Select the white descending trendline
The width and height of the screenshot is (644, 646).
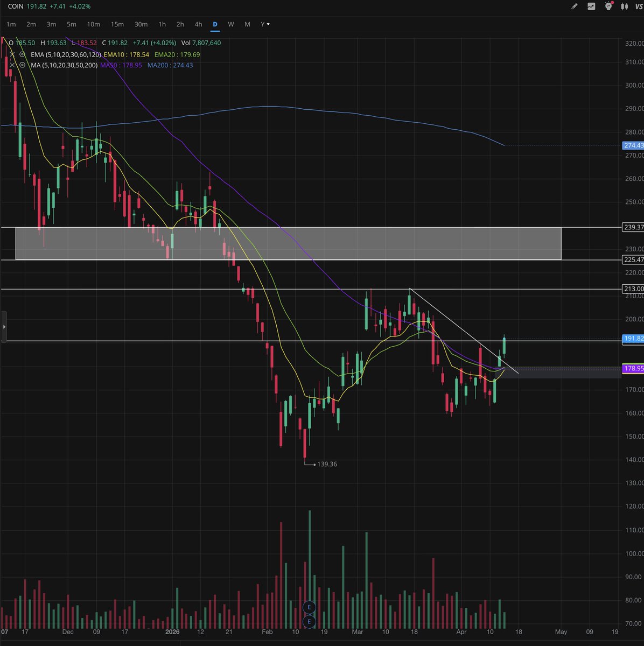[463, 331]
